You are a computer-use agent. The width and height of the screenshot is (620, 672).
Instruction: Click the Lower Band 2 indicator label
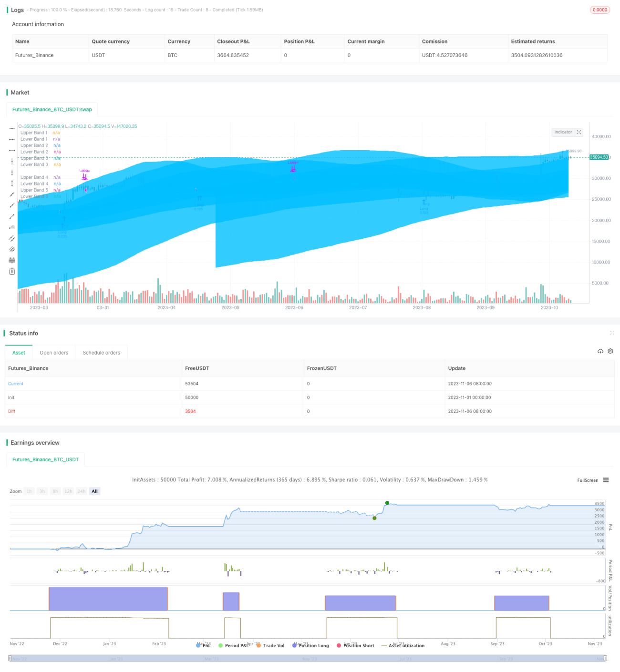pos(34,152)
